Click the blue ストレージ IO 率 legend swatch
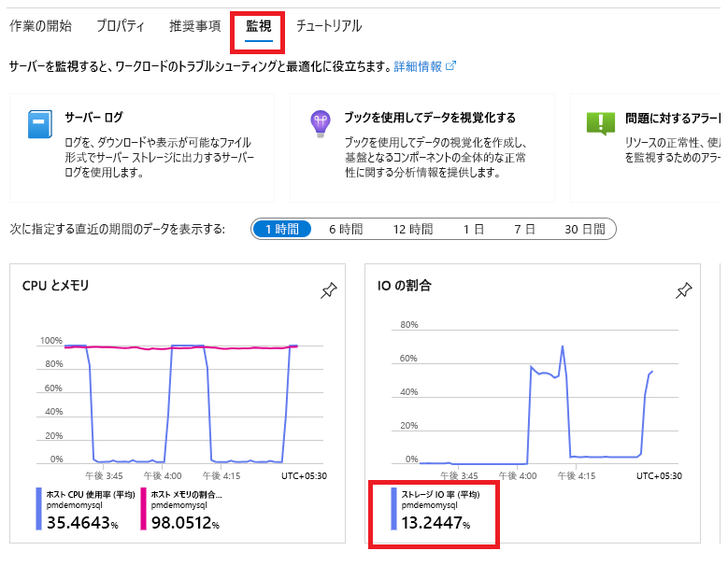This screenshot has width=728, height=565. 393,509
